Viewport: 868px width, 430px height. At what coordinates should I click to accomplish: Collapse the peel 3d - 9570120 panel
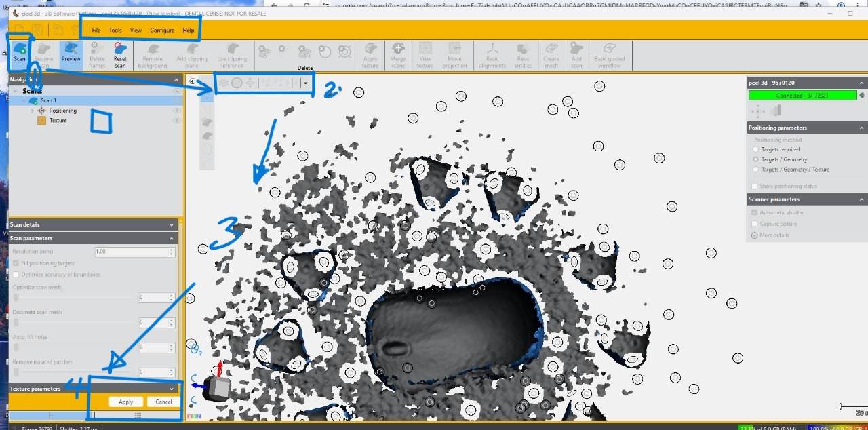pos(862,83)
